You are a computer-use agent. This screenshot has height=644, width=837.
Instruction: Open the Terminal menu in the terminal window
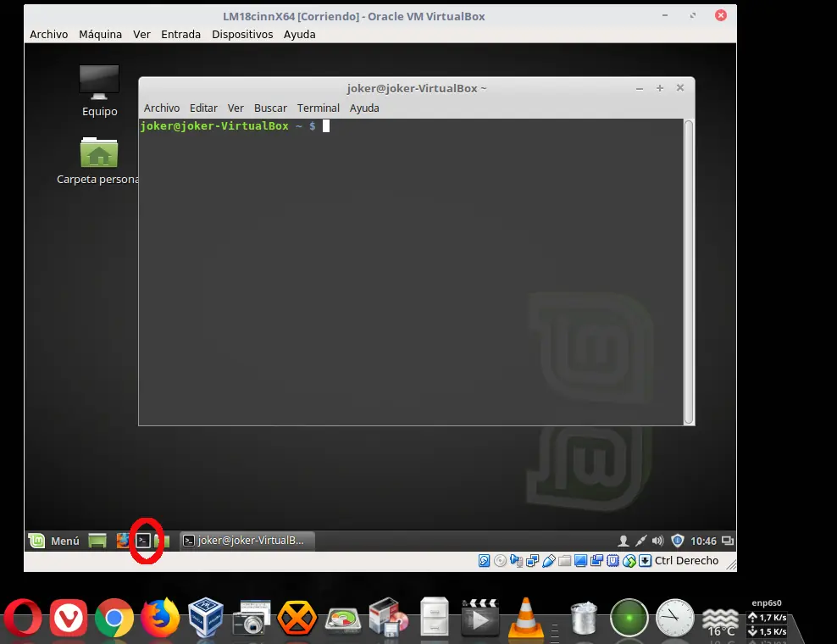(318, 108)
